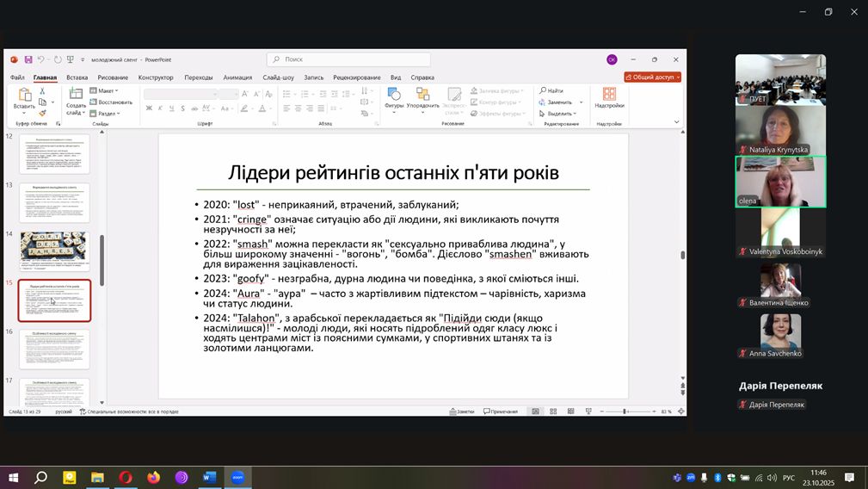Expand the Макет layout dropdown
The height and width of the screenshot is (489, 868).
point(107,90)
